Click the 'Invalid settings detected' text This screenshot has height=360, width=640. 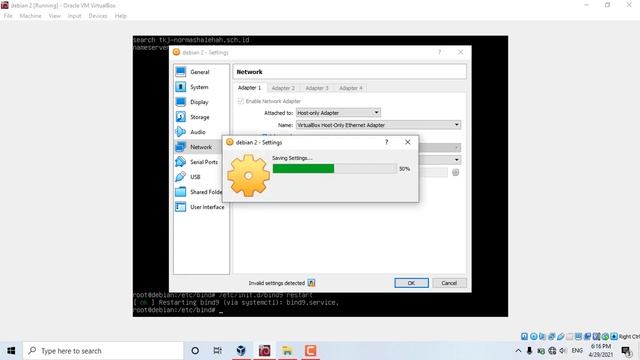coord(277,283)
